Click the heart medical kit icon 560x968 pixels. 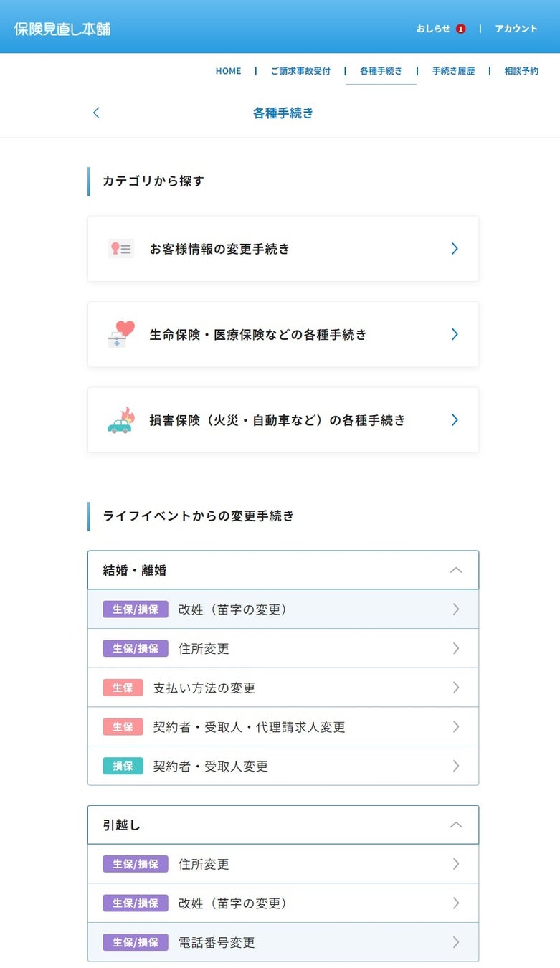120,334
